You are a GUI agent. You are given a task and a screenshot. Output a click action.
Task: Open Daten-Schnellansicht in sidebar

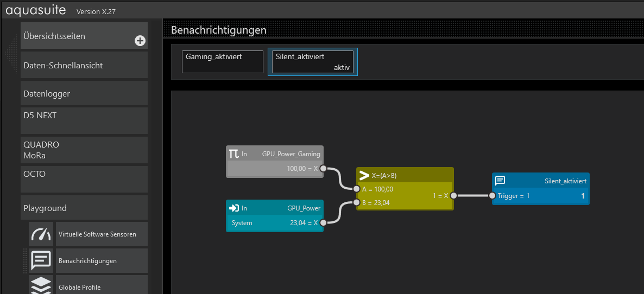[84, 65]
